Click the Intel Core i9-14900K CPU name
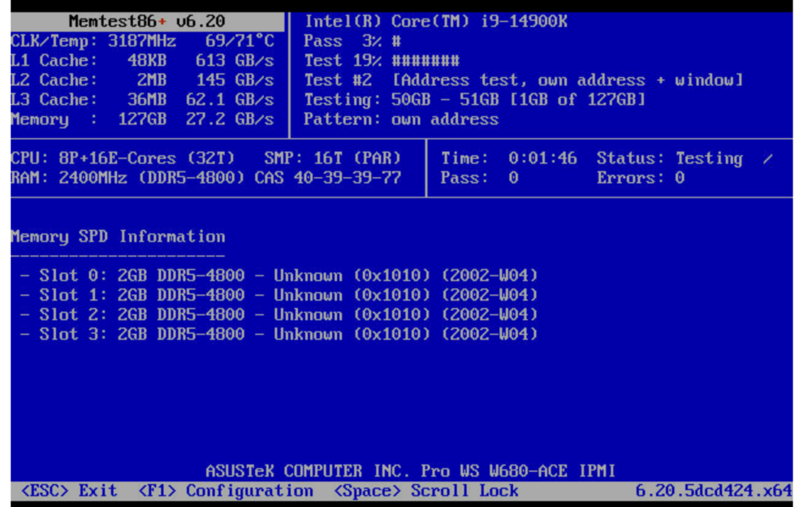 click(435, 21)
